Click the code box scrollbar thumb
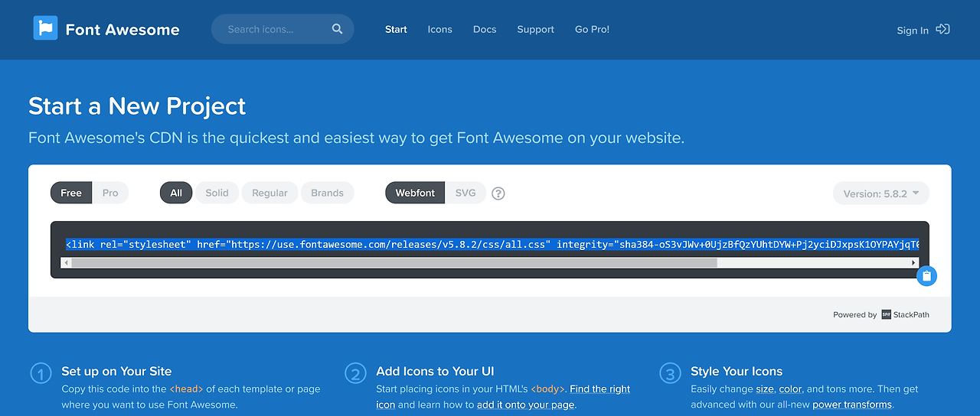980x416 pixels. pos(394,262)
